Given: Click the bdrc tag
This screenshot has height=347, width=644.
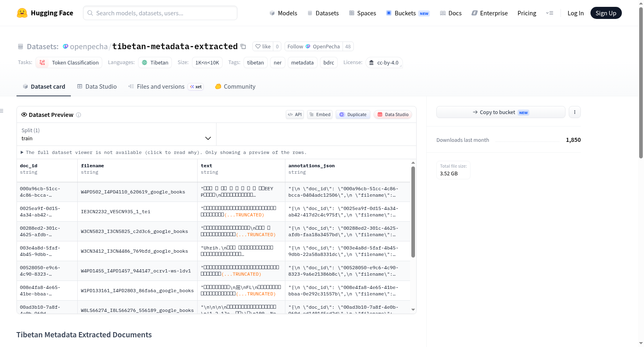Looking at the screenshot, I should tap(329, 62).
